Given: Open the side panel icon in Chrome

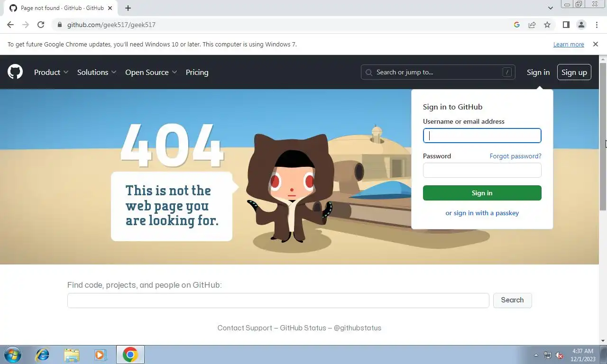Looking at the screenshot, I should (x=566, y=25).
